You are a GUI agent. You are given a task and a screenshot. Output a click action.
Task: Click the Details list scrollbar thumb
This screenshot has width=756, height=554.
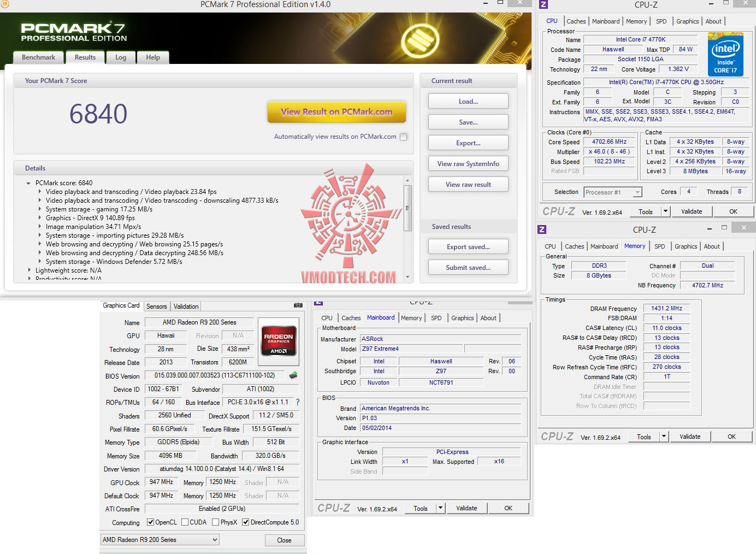point(407,209)
